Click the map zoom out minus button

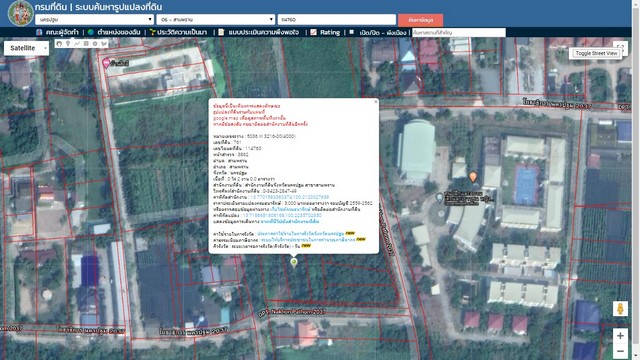tap(620, 351)
